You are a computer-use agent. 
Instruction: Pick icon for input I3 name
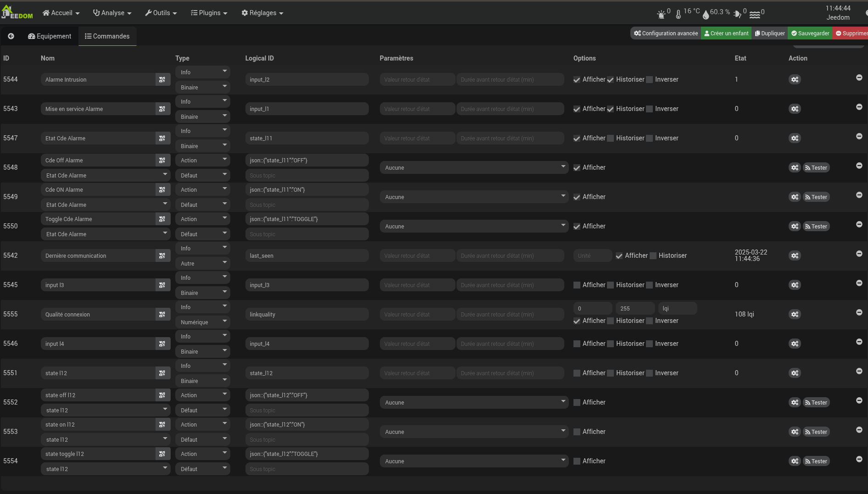162,285
